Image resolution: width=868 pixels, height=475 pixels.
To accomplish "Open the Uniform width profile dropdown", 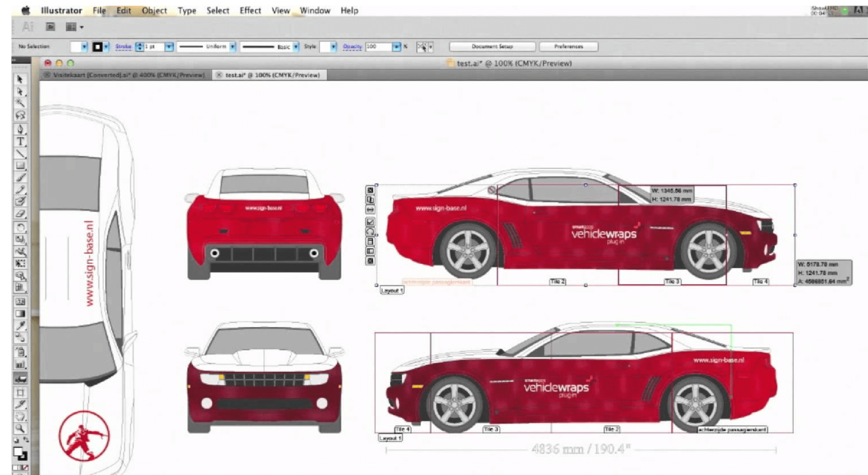I will (x=232, y=47).
